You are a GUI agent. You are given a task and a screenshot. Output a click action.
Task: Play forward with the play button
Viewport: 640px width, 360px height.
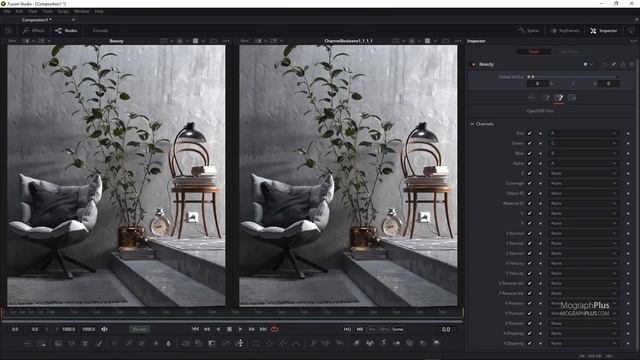click(x=240, y=329)
